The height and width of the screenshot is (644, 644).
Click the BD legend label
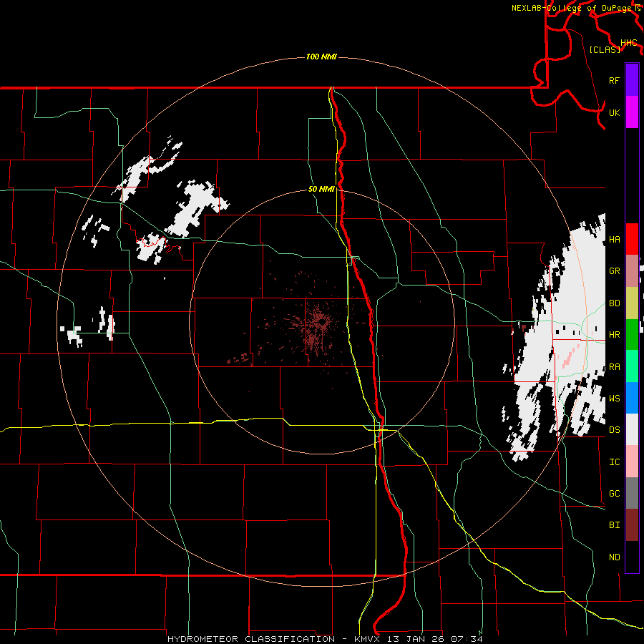pos(614,303)
